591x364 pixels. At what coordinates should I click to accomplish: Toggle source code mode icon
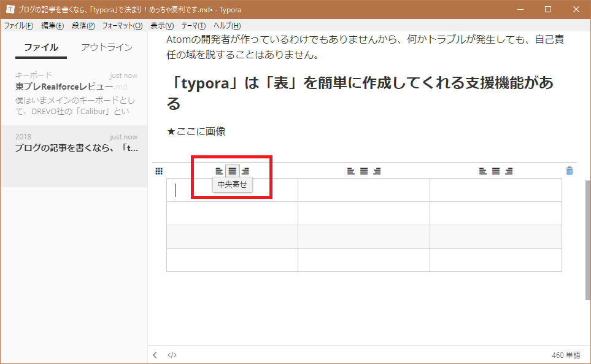pyautogui.click(x=172, y=355)
